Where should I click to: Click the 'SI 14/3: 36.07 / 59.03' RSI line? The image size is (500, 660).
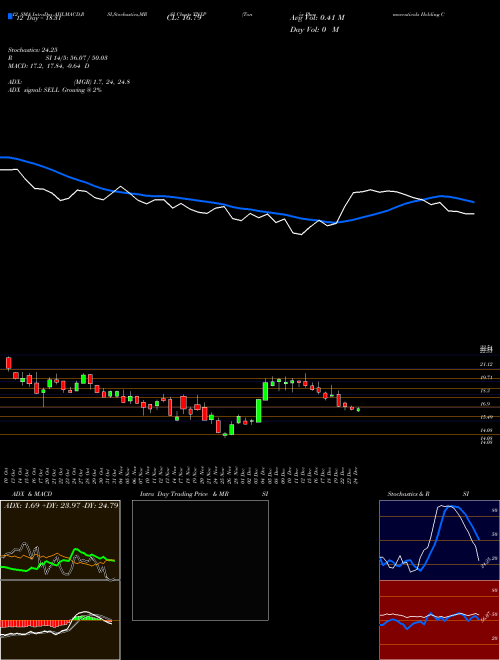(x=77, y=58)
